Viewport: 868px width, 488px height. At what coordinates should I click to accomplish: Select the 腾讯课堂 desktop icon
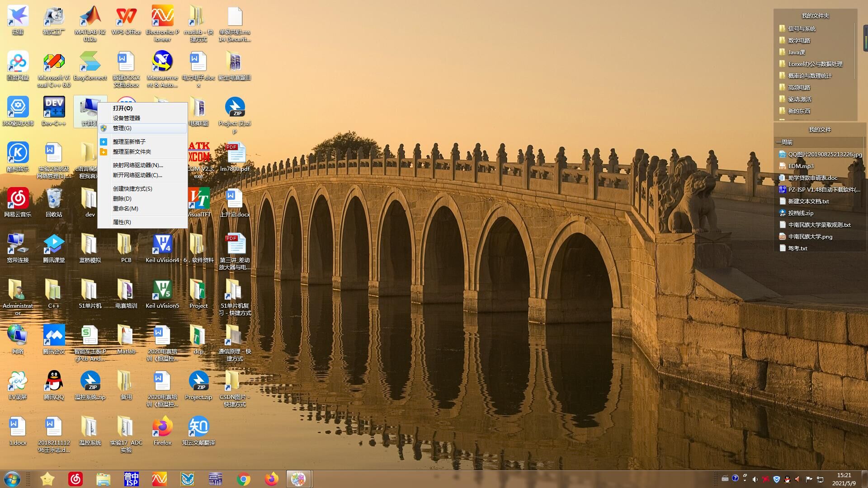pos(54,249)
